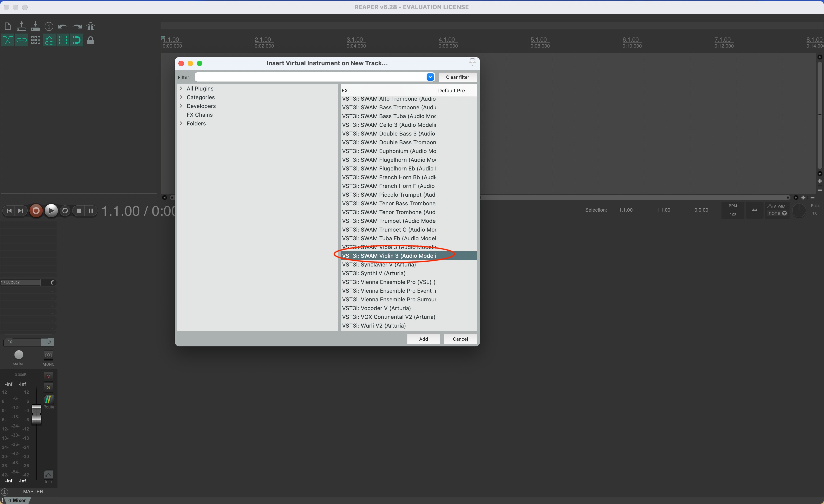Click the Clear filter button

coord(457,77)
